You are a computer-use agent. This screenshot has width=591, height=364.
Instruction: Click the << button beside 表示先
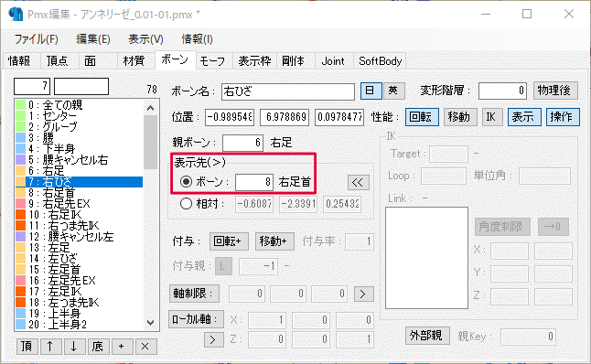tap(358, 182)
